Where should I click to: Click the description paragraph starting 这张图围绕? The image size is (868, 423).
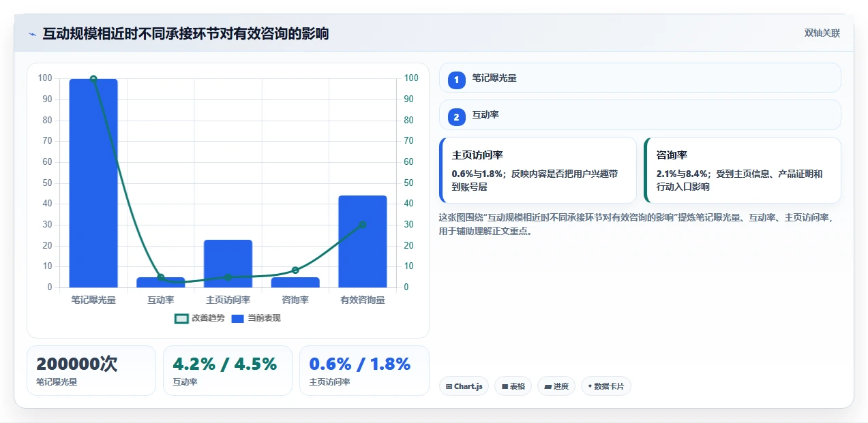click(637, 224)
